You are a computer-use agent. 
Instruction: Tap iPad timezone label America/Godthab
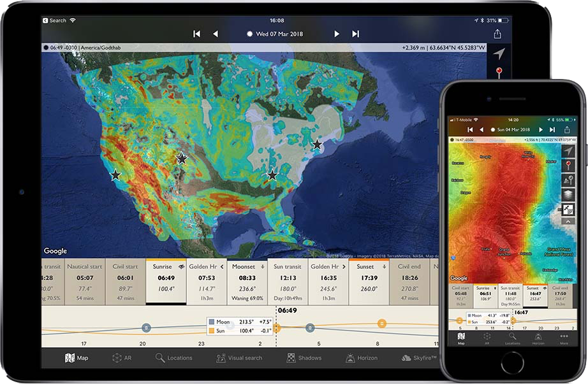(x=101, y=48)
